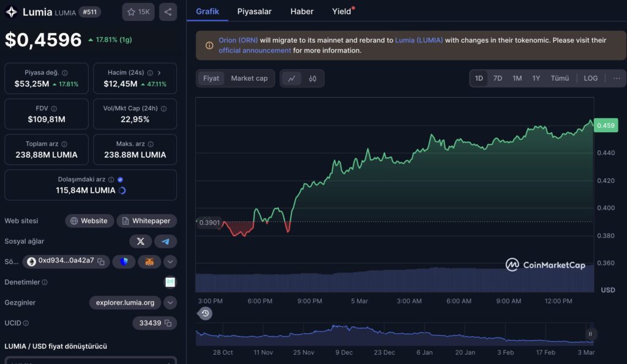Open chart more options menu
This screenshot has height=364, width=627.
pyautogui.click(x=617, y=78)
